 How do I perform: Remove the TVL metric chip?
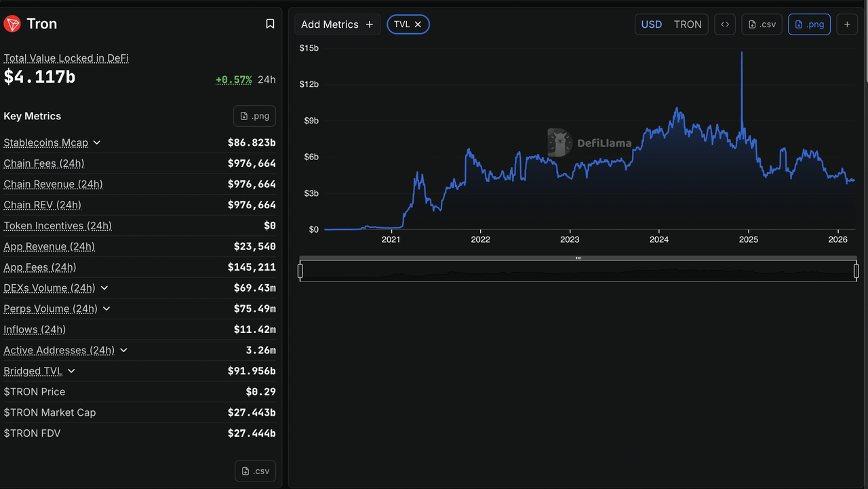(418, 24)
